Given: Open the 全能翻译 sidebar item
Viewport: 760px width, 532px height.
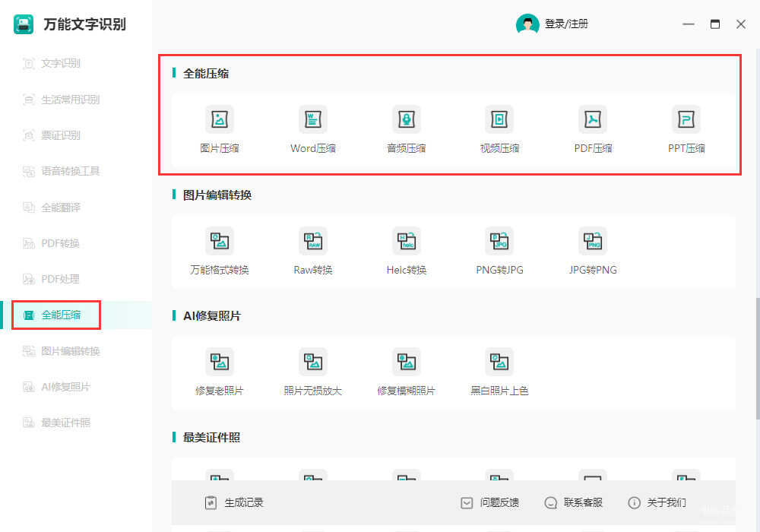Looking at the screenshot, I should [60, 207].
